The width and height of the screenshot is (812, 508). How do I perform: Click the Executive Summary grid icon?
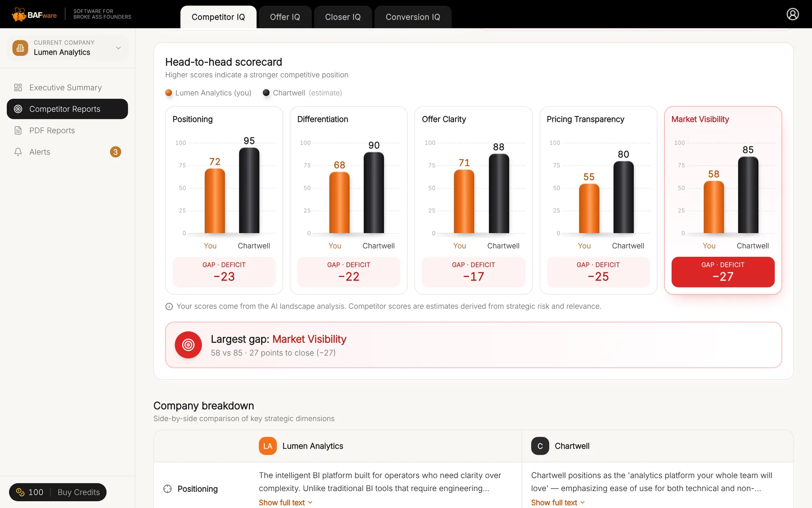click(18, 88)
